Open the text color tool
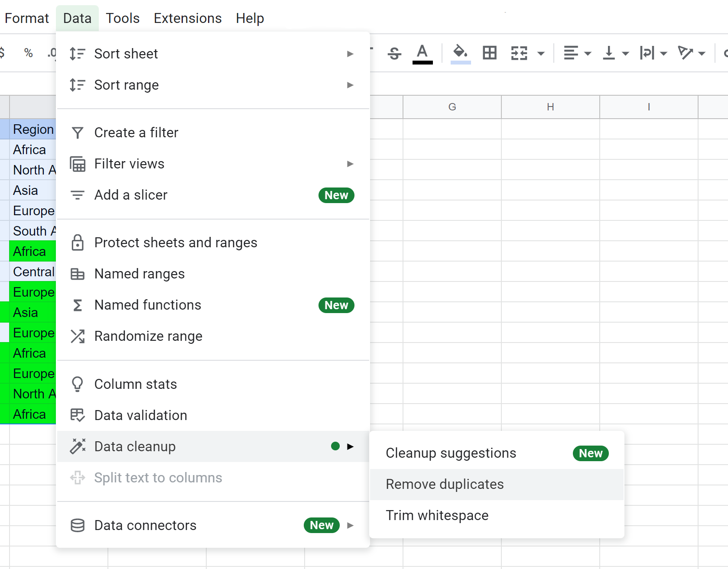This screenshot has width=728, height=569. pos(422,53)
